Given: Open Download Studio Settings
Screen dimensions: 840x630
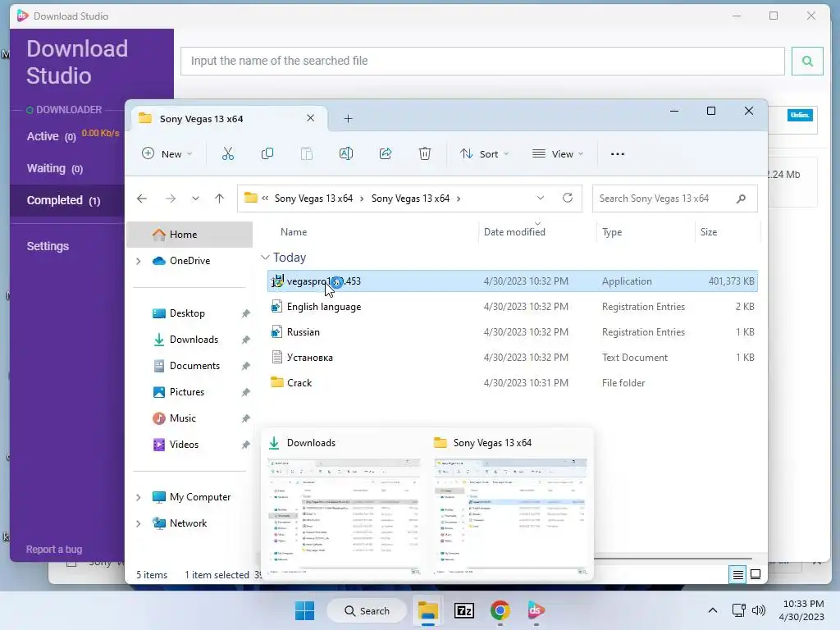Looking at the screenshot, I should 48,246.
